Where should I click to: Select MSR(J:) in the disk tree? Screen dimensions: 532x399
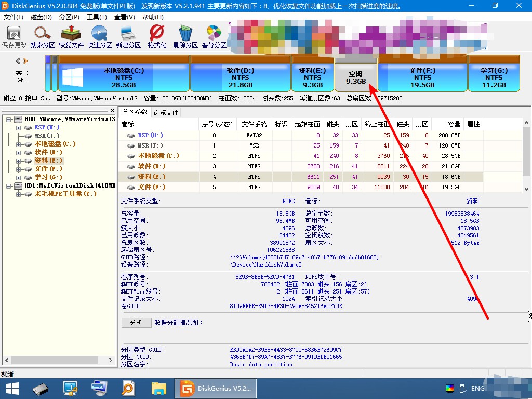[47, 136]
